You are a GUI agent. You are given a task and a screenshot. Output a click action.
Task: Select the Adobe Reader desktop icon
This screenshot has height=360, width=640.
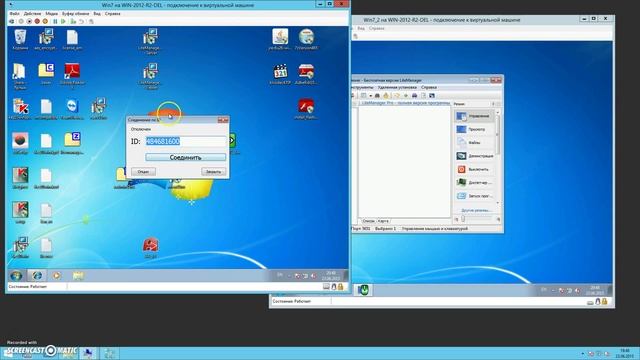pos(72,76)
